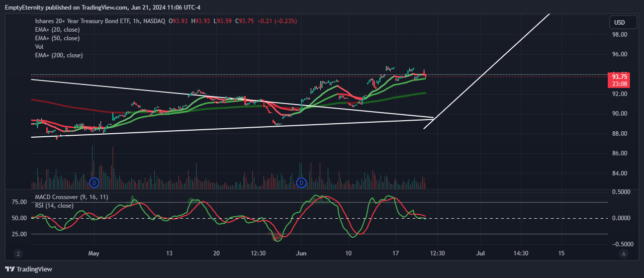Viewport: 644px width, 278px height.
Task: Select the EMA+ (20, close) indicator label
Action: (57, 30)
